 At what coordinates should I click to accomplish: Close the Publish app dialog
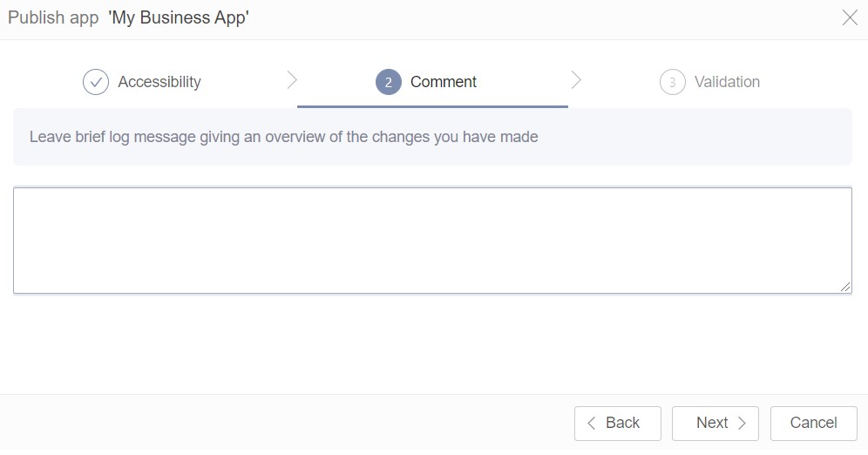[850, 18]
